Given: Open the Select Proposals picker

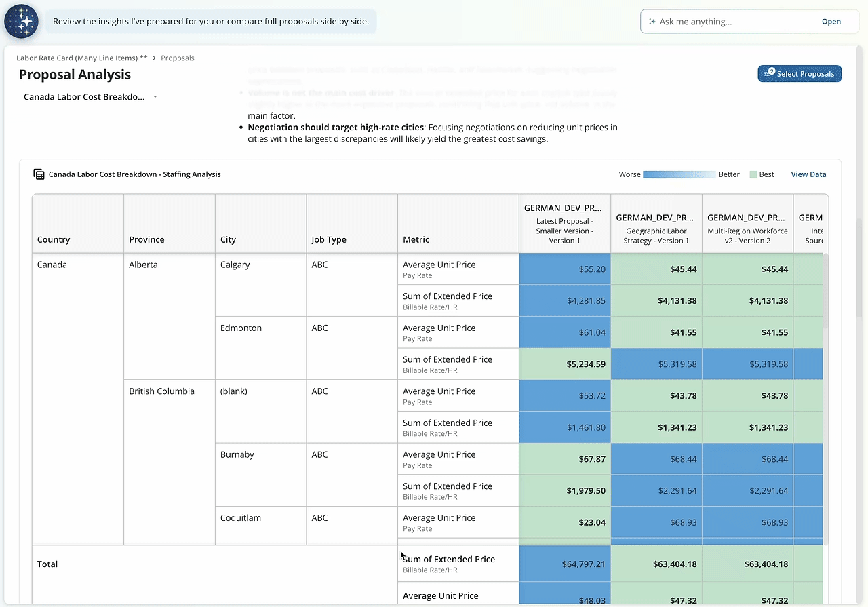Looking at the screenshot, I should tap(800, 73).
